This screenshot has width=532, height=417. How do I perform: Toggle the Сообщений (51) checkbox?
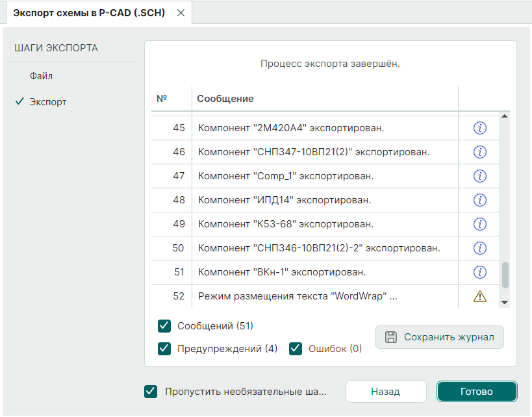click(x=164, y=325)
